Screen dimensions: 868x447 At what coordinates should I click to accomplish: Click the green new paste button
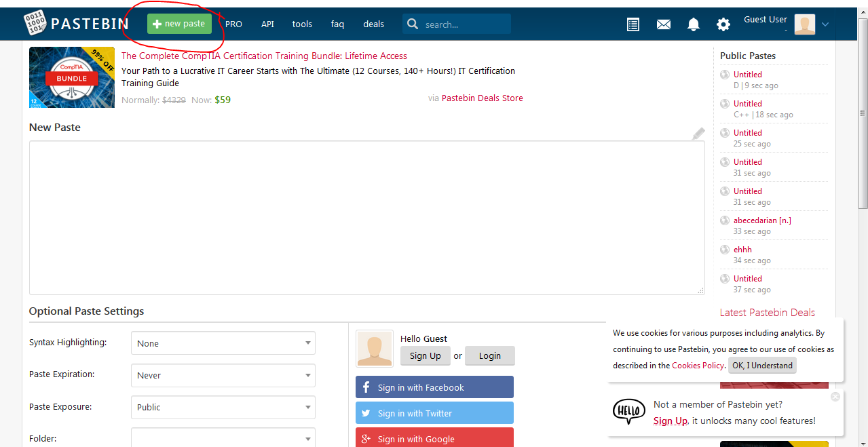click(x=179, y=24)
